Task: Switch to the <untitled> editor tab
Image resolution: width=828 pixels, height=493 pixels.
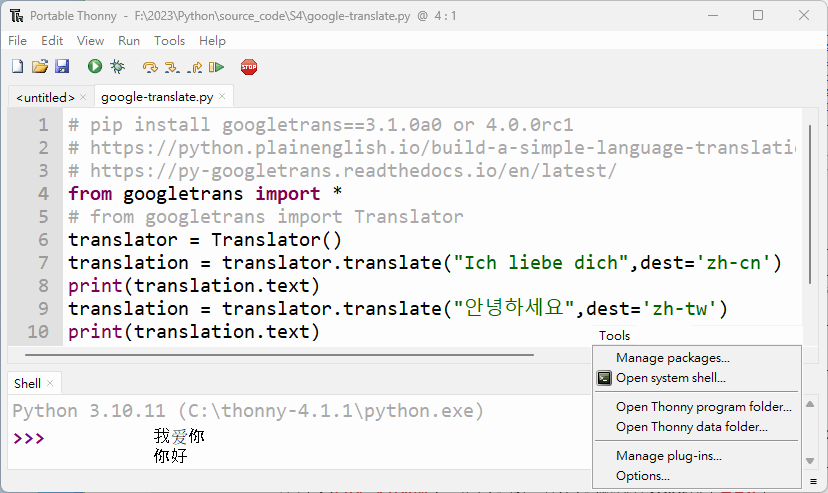Action: point(45,97)
